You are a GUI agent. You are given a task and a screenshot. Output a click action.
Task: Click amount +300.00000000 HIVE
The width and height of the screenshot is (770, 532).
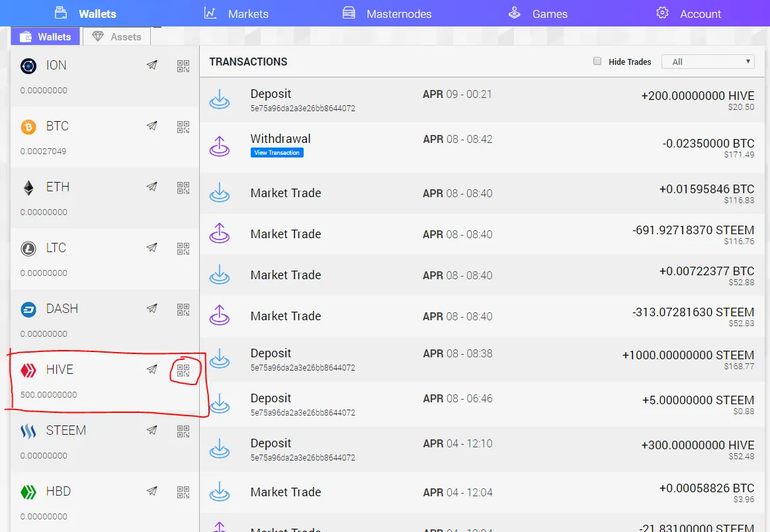(x=697, y=445)
